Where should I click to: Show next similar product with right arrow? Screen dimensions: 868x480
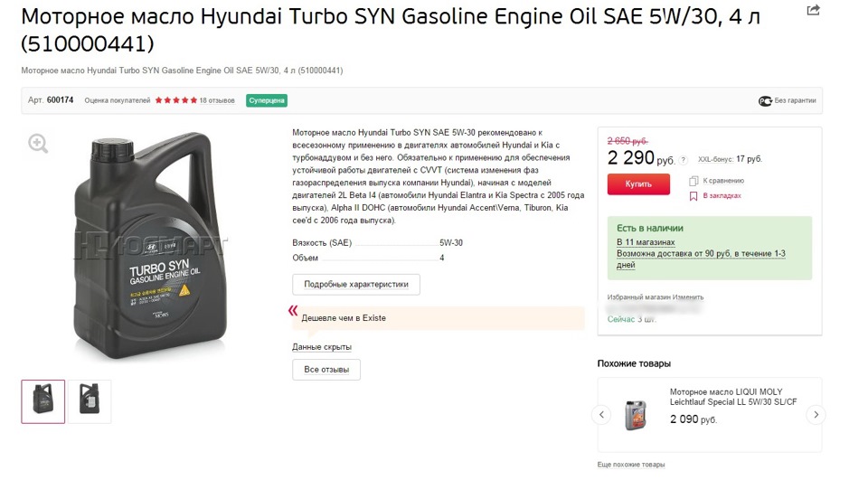pyautogui.click(x=816, y=415)
